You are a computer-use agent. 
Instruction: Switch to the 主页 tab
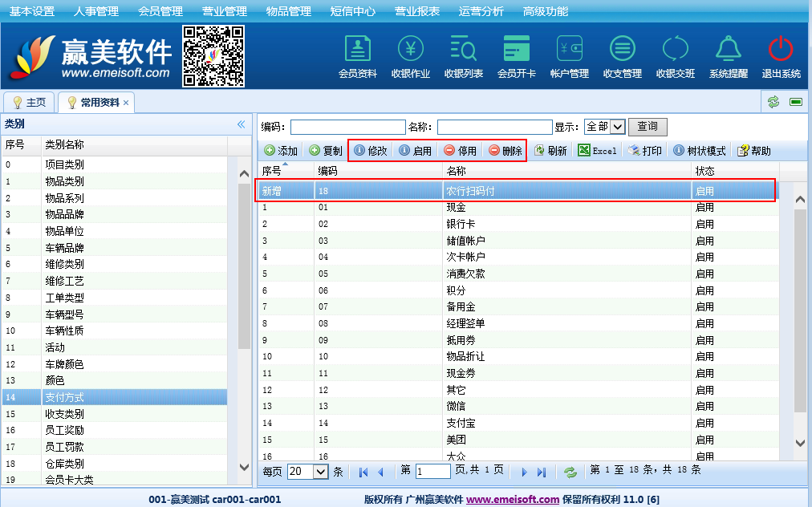[30, 103]
